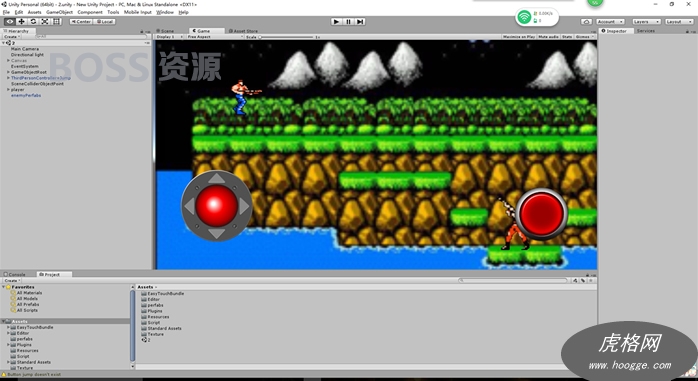Select Main Camera in Hierarchy
Image resolution: width=698 pixels, height=381 pixels.
coord(25,49)
